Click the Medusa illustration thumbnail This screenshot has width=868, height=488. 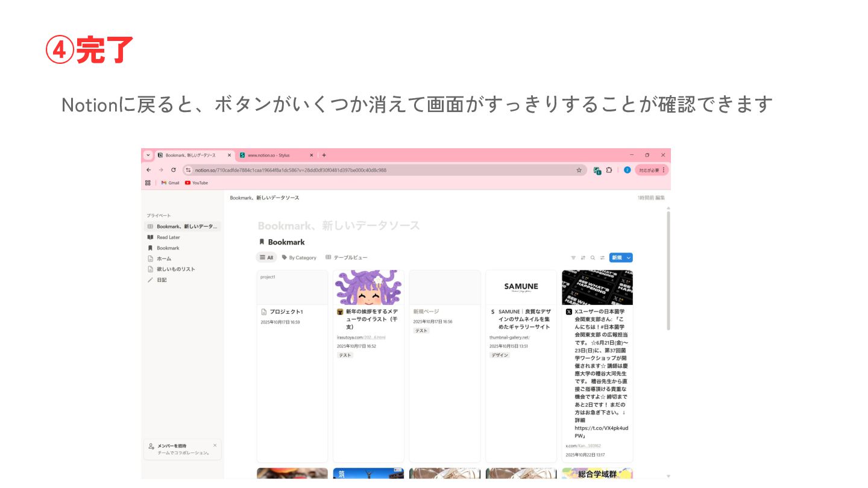tap(368, 287)
